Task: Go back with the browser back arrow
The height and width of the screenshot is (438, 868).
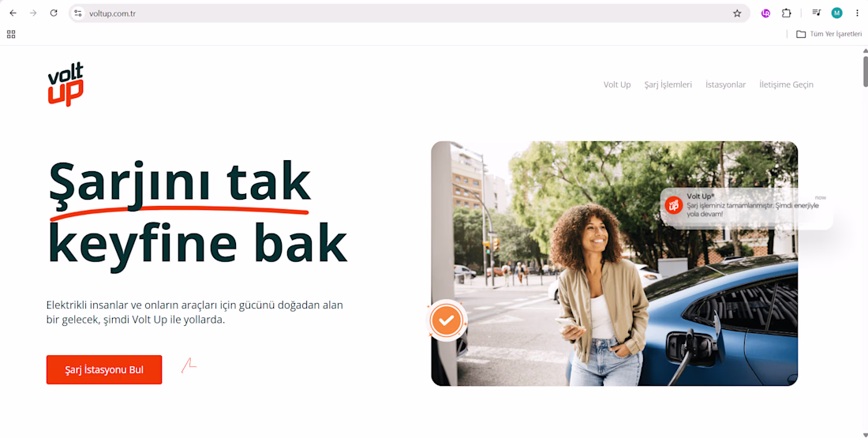Action: point(13,13)
